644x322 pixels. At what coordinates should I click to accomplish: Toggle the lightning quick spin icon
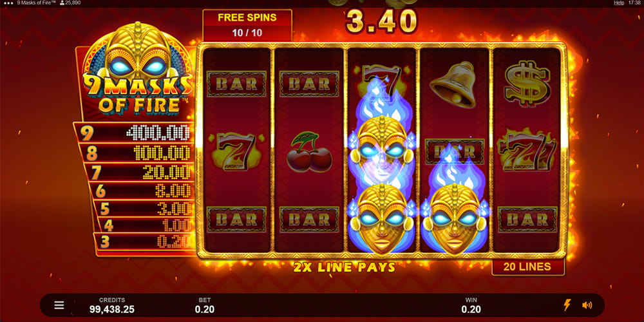567,305
